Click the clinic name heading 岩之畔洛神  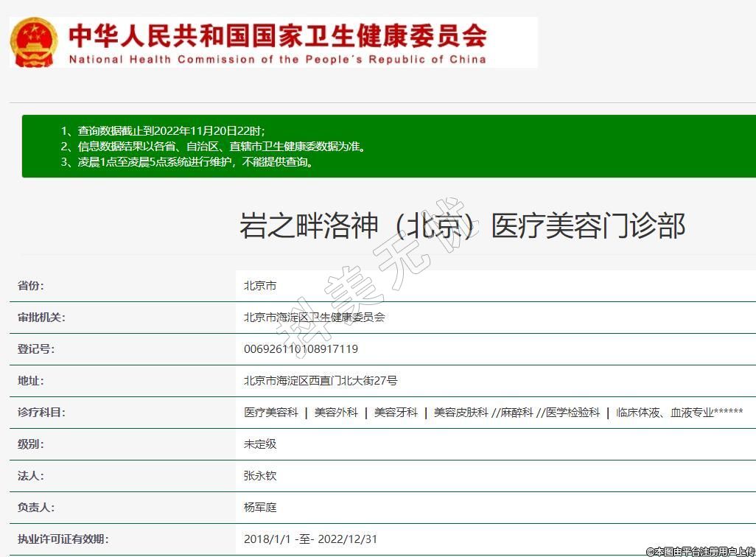tap(462, 225)
